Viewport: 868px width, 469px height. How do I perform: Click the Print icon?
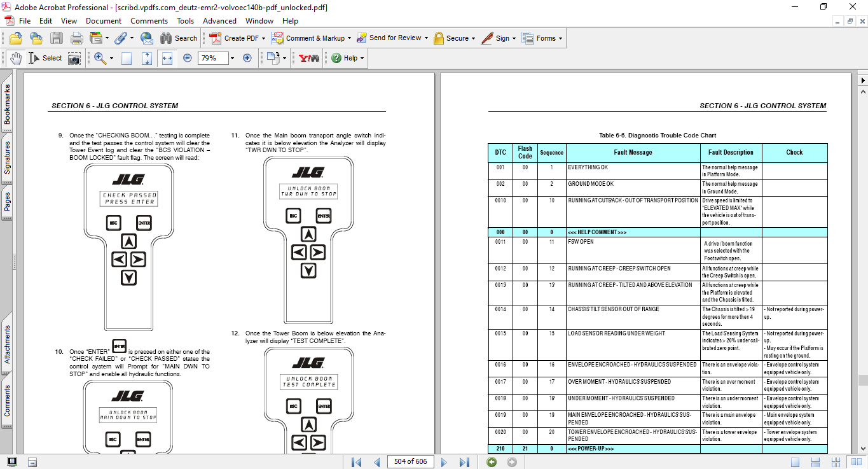(x=77, y=38)
